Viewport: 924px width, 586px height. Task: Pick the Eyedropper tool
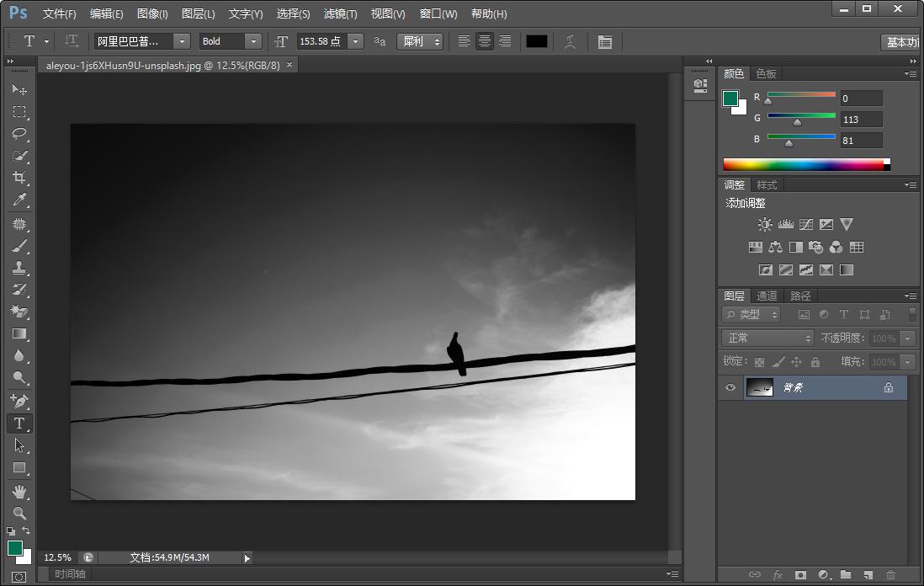click(19, 200)
